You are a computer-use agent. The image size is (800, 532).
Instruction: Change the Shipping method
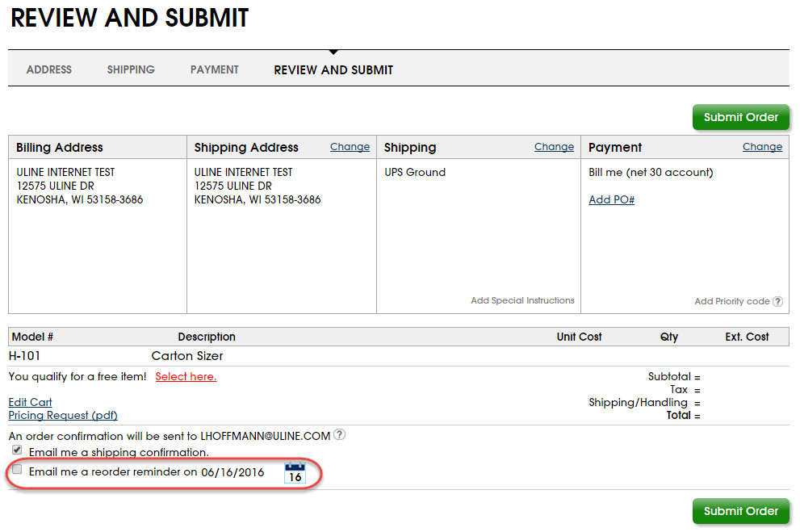click(554, 147)
